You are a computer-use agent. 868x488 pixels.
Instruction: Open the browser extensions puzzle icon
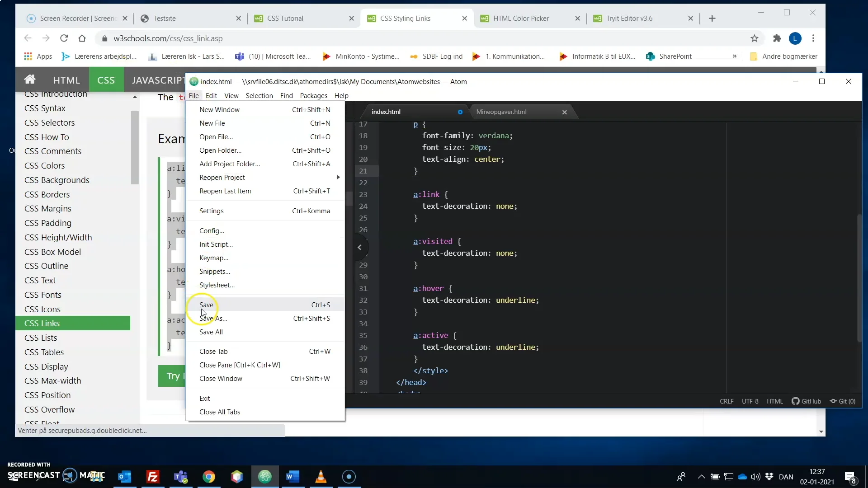[777, 38]
